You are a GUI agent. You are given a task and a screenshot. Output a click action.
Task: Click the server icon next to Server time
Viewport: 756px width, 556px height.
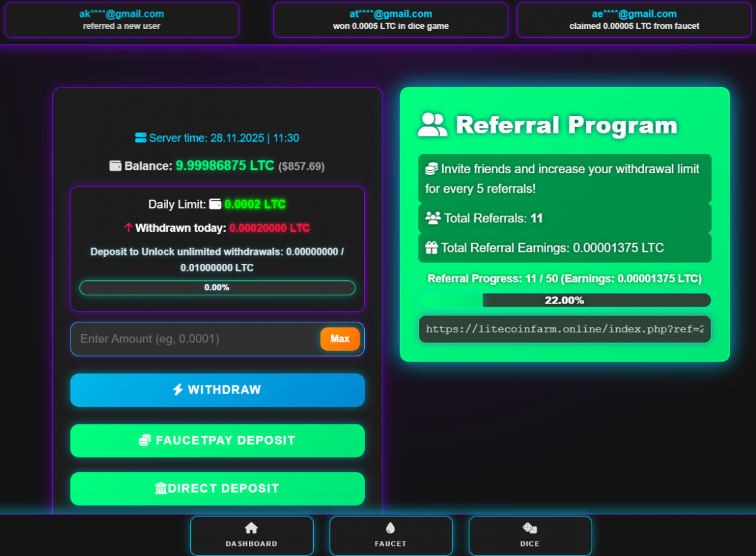tap(140, 138)
